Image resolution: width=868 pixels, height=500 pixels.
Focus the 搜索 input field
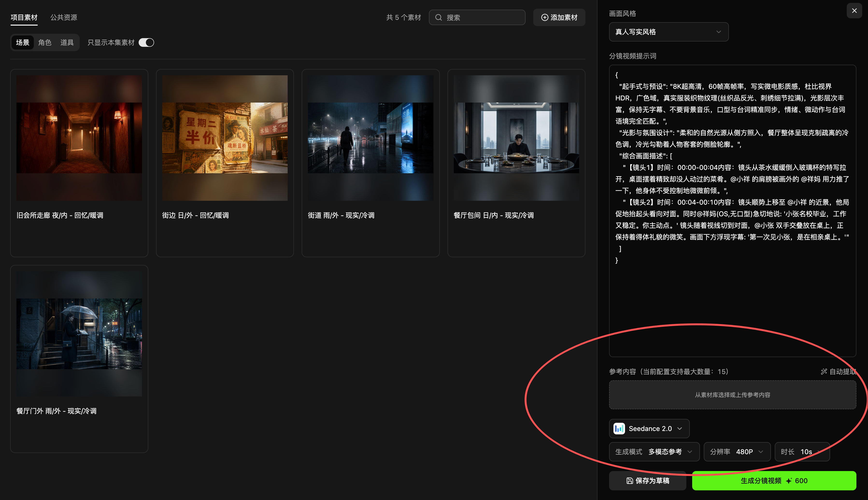tap(477, 18)
